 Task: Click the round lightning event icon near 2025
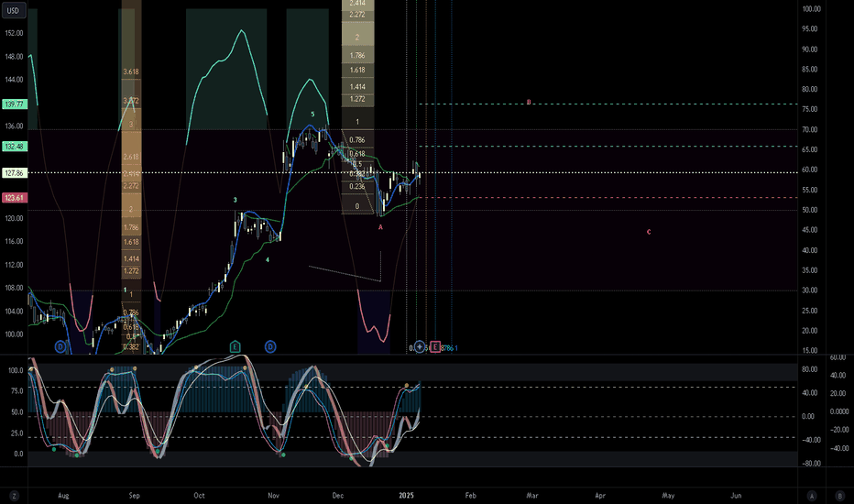point(420,346)
